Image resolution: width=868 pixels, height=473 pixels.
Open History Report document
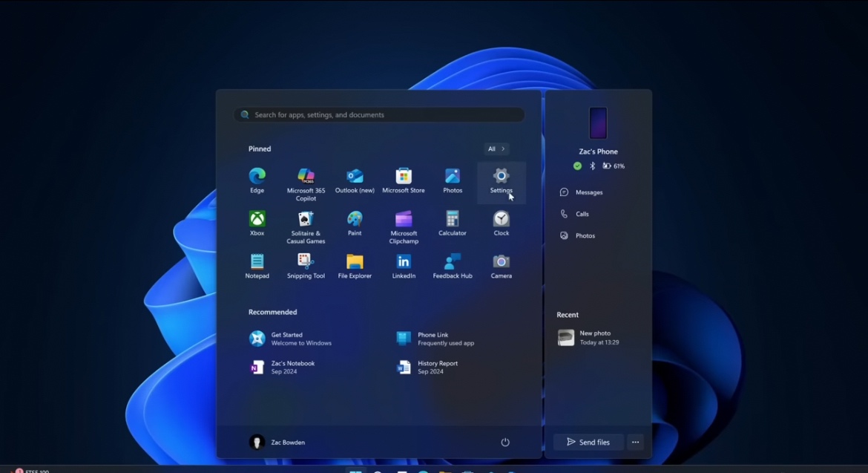point(427,368)
